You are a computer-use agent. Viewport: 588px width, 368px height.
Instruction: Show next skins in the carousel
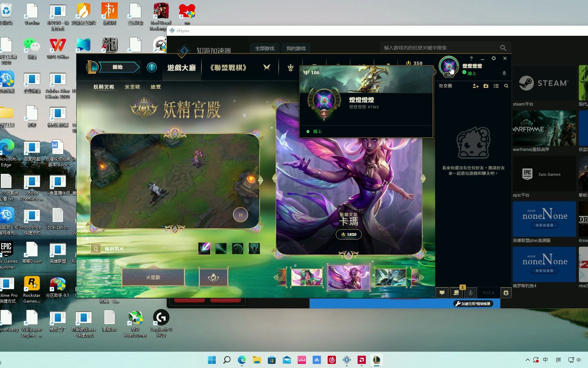tap(422, 277)
